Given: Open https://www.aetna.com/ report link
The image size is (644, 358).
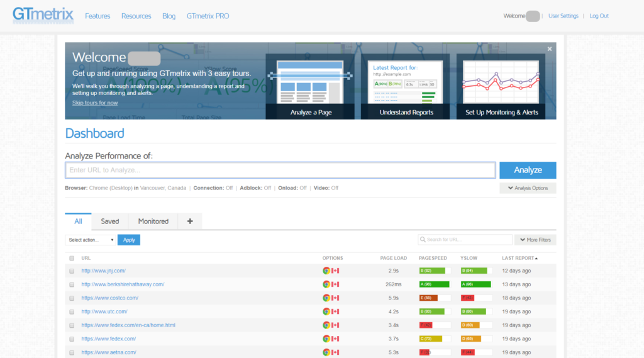Looking at the screenshot, I should [109, 352].
